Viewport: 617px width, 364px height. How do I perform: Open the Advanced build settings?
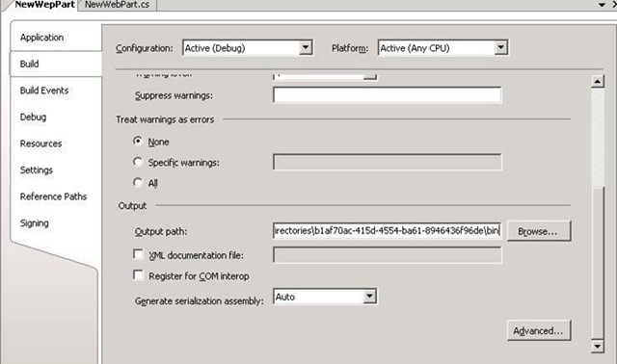(539, 330)
